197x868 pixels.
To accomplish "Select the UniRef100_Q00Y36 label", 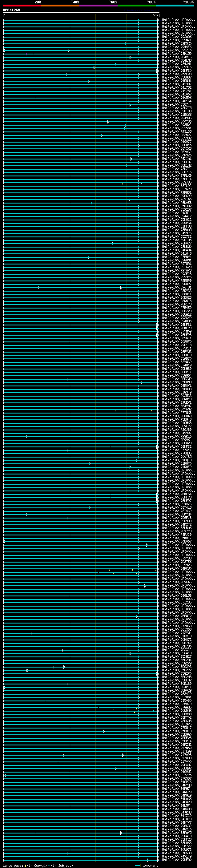I will coord(176,121).
